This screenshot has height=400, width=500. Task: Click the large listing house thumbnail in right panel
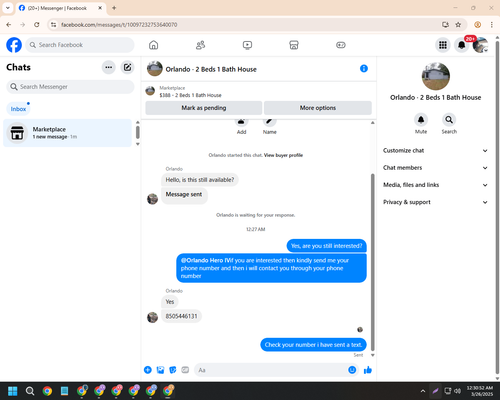[436, 76]
